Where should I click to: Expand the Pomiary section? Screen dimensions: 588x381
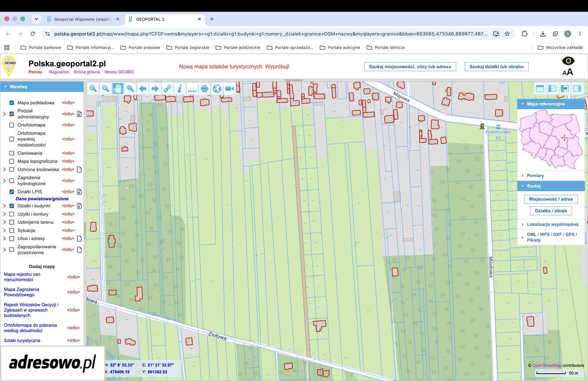coord(551,176)
